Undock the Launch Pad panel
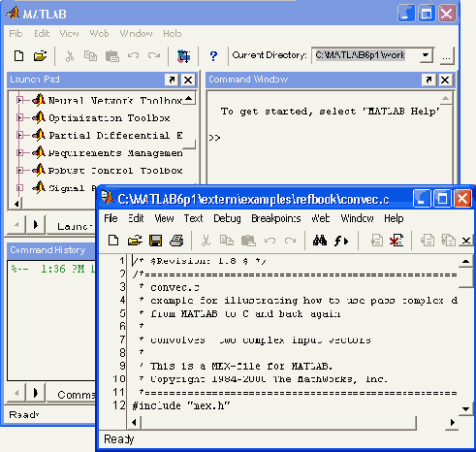The width and height of the screenshot is (476, 452). 172,80
